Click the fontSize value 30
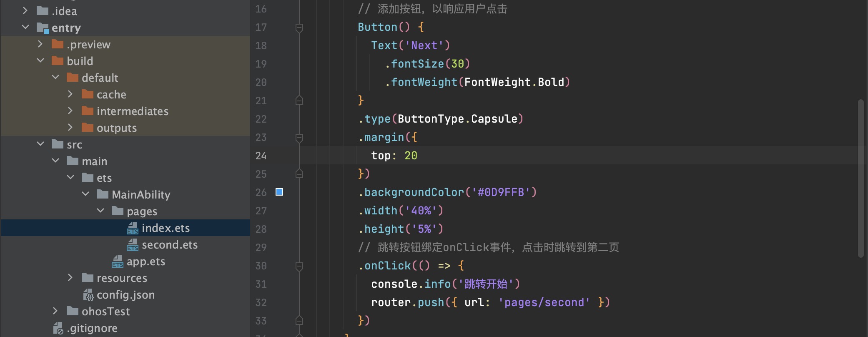Screen dimensions: 868x337 (x=457, y=64)
